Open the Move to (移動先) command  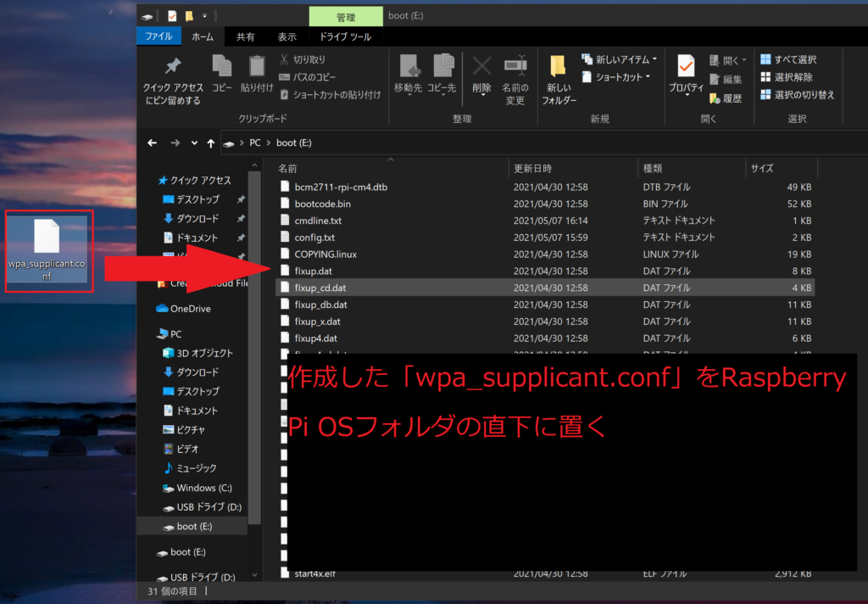(x=409, y=75)
